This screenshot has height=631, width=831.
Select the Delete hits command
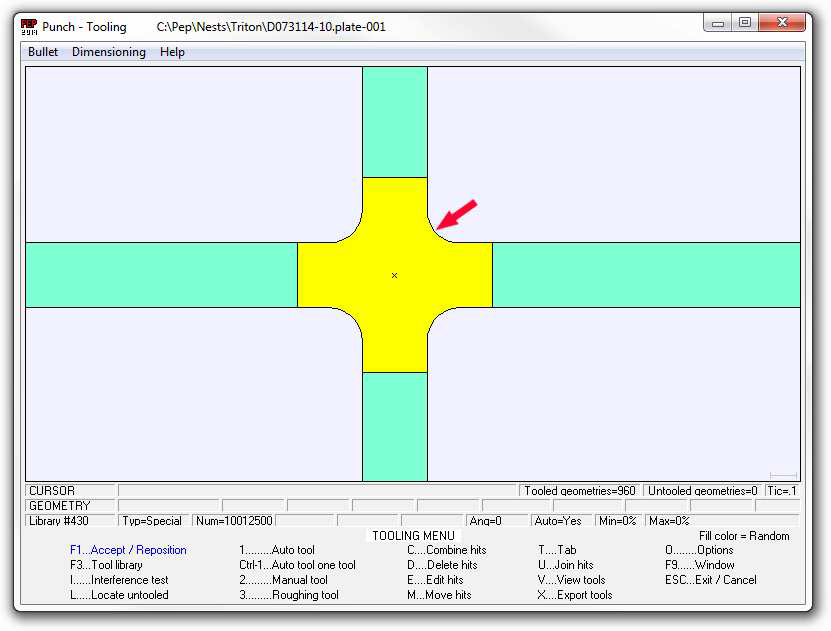441,565
